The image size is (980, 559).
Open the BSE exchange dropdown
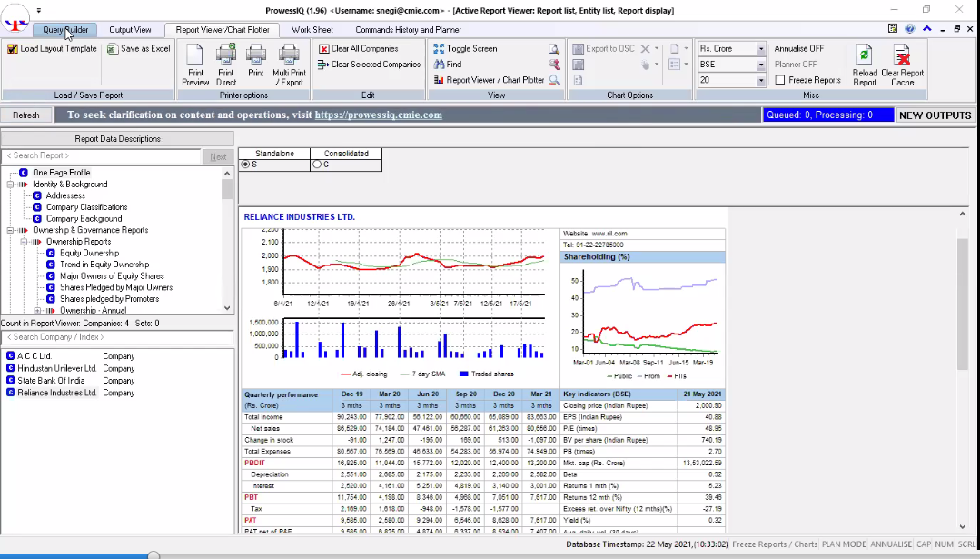pos(761,65)
